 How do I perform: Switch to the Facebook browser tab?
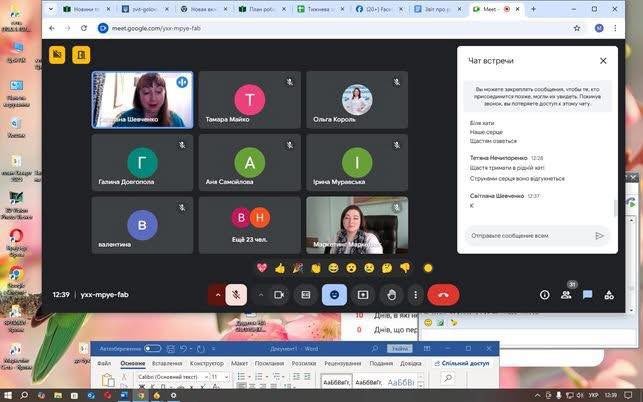(377, 9)
